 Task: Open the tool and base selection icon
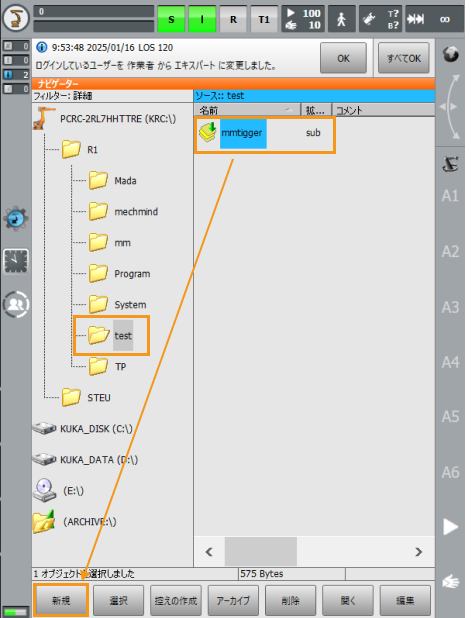pos(380,19)
